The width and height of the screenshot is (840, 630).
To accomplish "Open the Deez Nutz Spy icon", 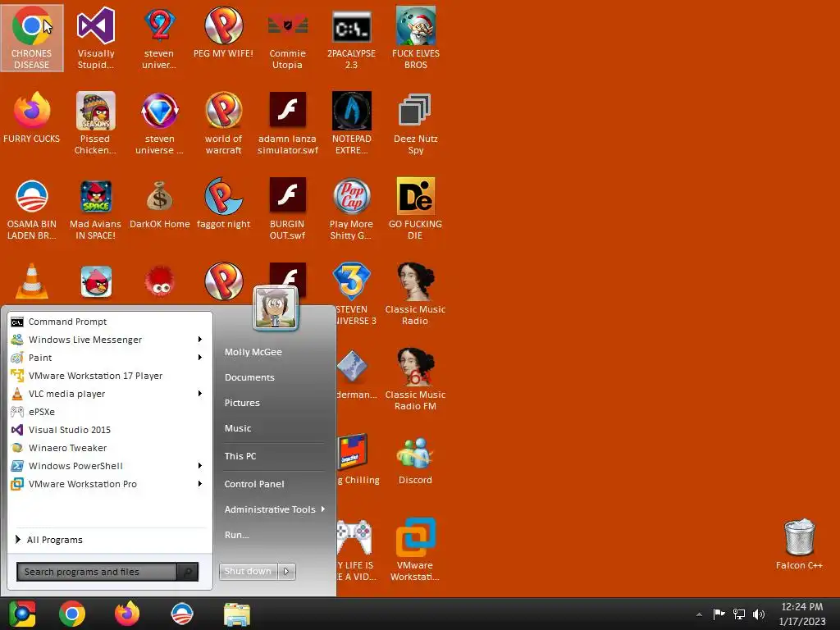I will (415, 123).
